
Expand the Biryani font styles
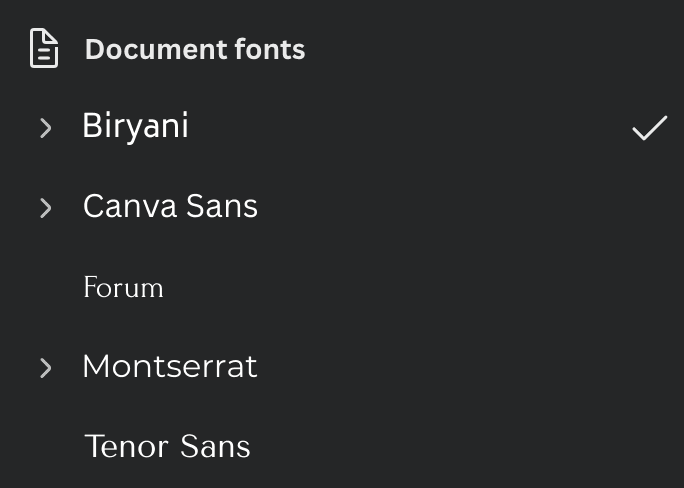click(x=45, y=128)
